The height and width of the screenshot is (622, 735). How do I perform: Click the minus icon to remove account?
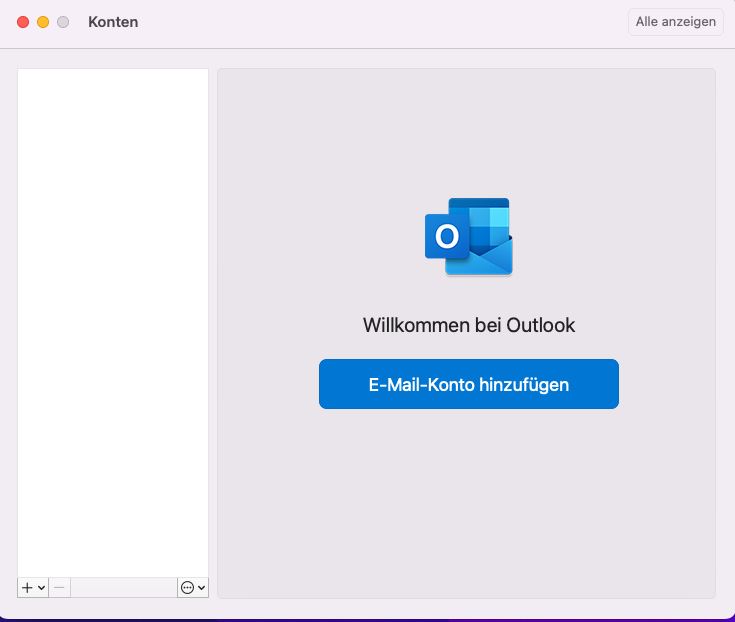click(60, 588)
